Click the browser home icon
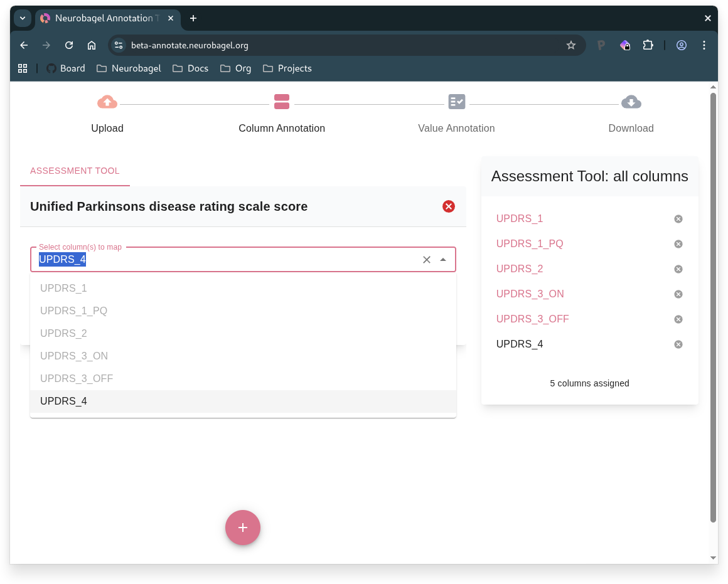This screenshot has width=728, height=584. click(92, 45)
